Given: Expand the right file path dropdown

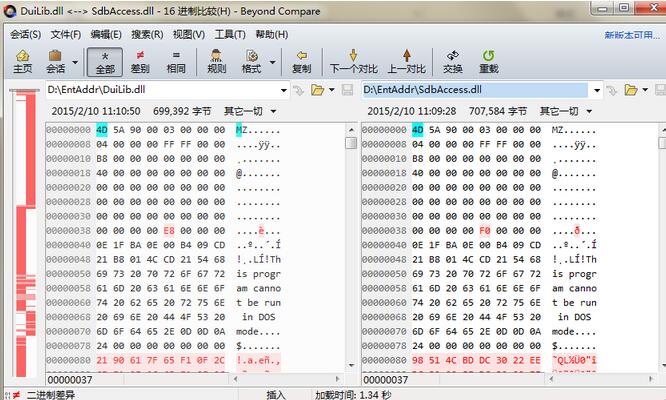Looking at the screenshot, I should [596, 90].
